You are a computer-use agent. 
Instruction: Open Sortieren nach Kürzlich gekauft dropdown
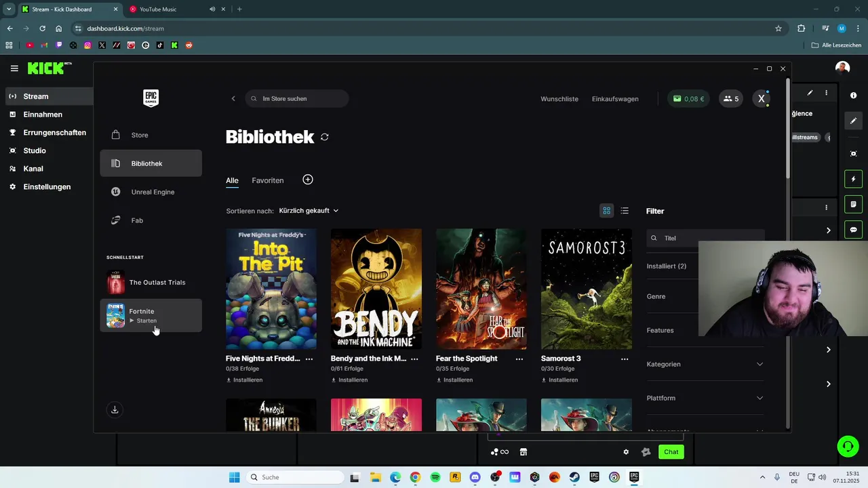[x=309, y=211]
